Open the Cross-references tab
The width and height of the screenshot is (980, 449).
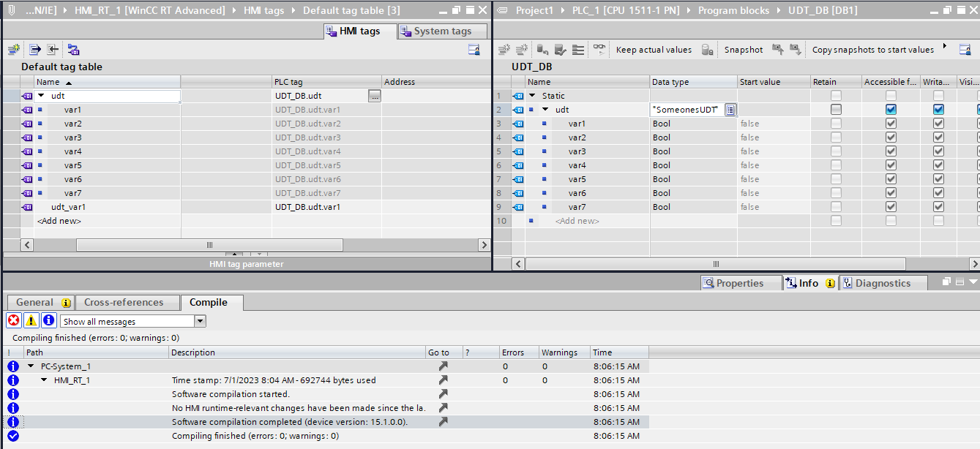[124, 302]
